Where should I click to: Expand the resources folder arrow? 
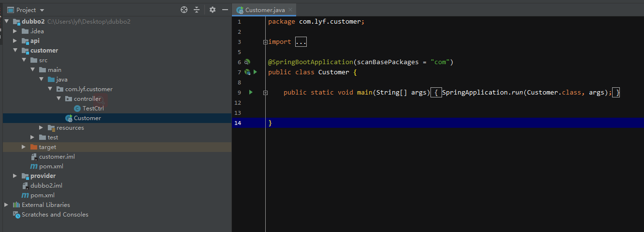41,128
